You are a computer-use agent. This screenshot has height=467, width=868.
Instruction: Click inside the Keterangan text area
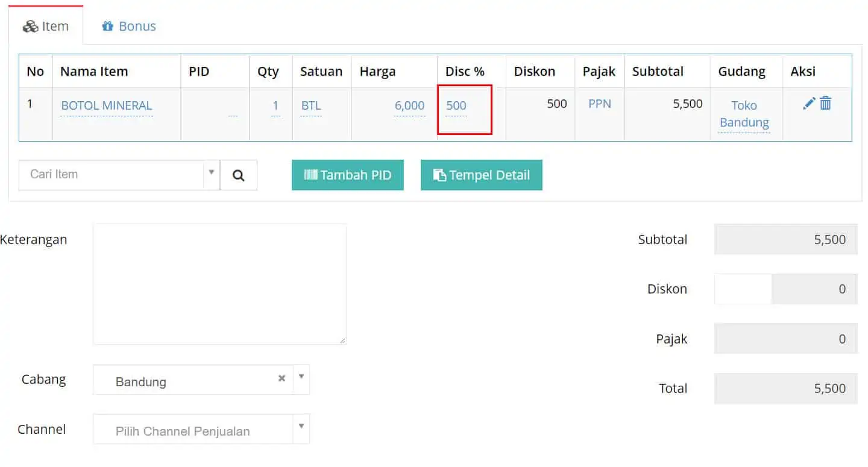tap(220, 284)
